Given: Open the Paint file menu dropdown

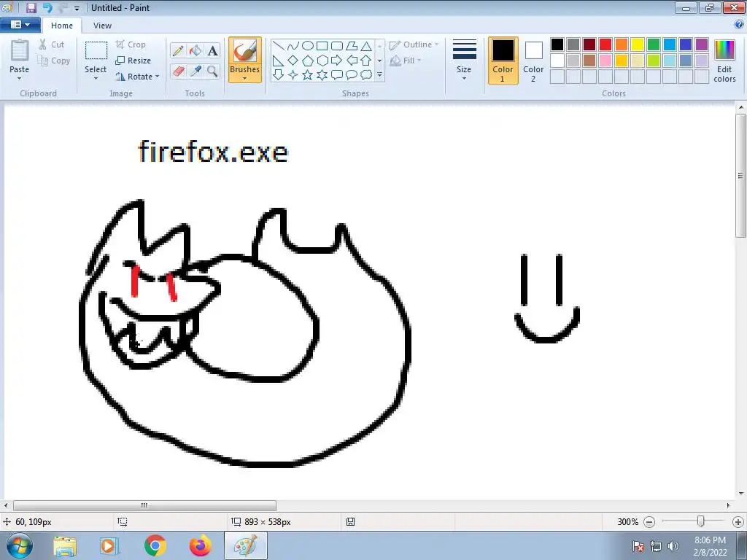Looking at the screenshot, I should coord(20,24).
